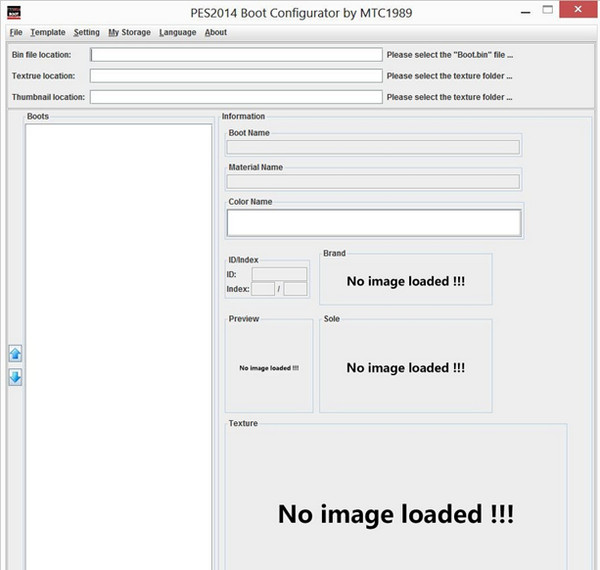
Task: Click the Brand image placeholder
Action: (406, 281)
